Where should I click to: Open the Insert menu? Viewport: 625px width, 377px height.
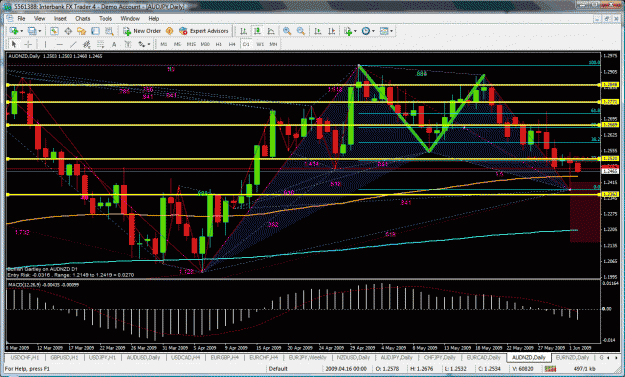(x=60, y=18)
